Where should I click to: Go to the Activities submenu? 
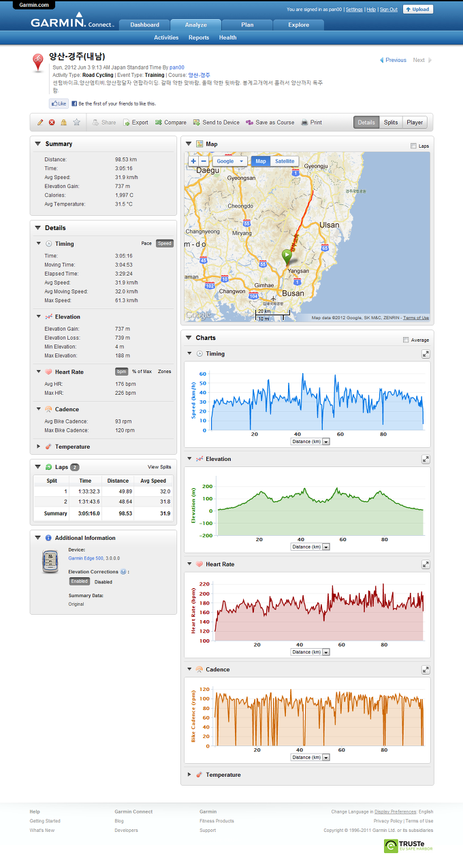tap(166, 37)
